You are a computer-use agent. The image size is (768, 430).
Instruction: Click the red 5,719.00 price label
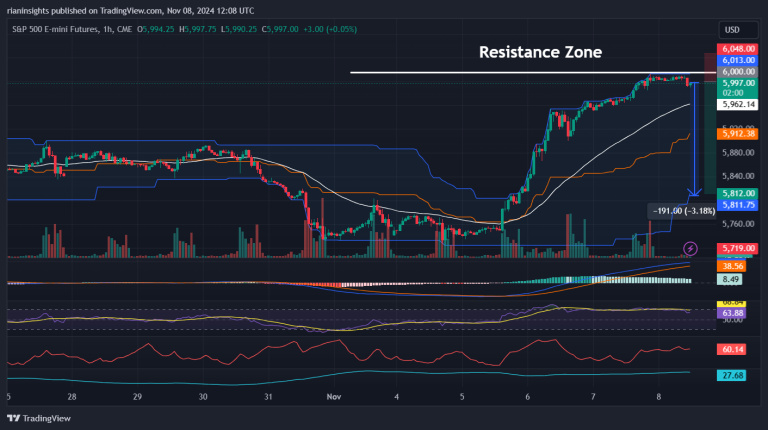click(736, 247)
